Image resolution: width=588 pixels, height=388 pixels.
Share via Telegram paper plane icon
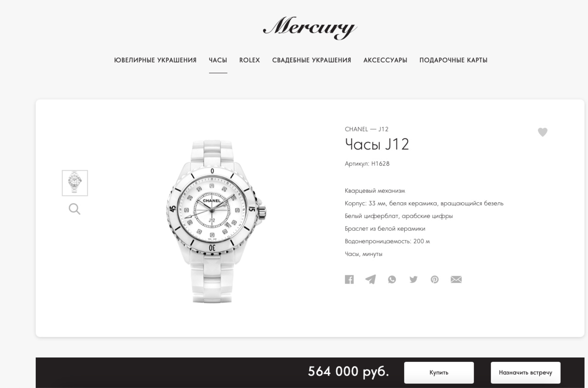pyautogui.click(x=370, y=280)
